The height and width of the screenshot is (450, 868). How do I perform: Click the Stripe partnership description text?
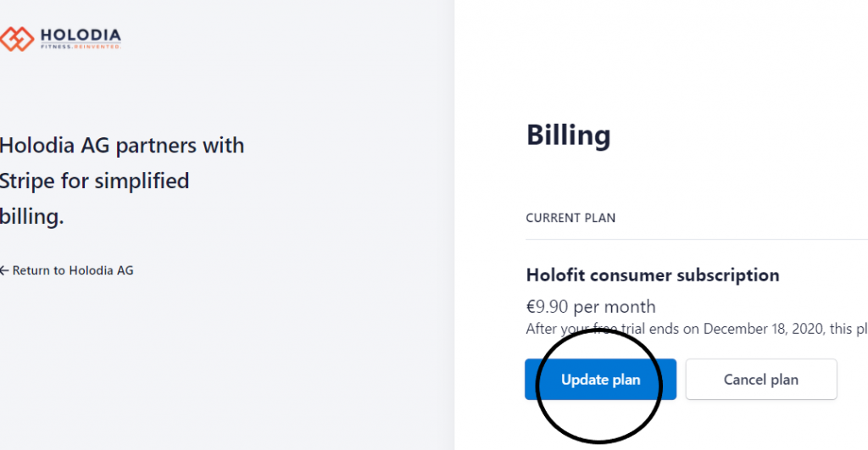point(122,181)
